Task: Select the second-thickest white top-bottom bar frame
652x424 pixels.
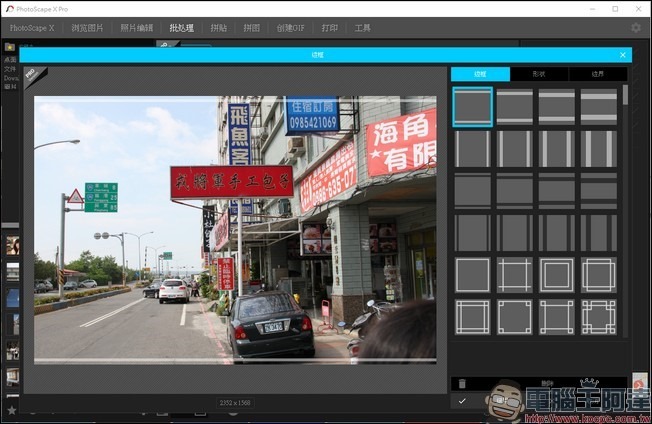Action: pos(556,107)
